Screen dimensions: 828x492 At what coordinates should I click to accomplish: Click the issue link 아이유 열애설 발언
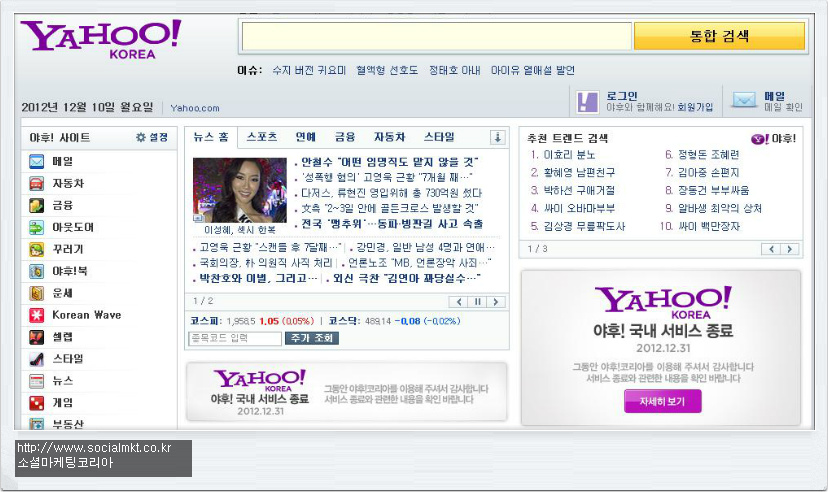pos(533,70)
